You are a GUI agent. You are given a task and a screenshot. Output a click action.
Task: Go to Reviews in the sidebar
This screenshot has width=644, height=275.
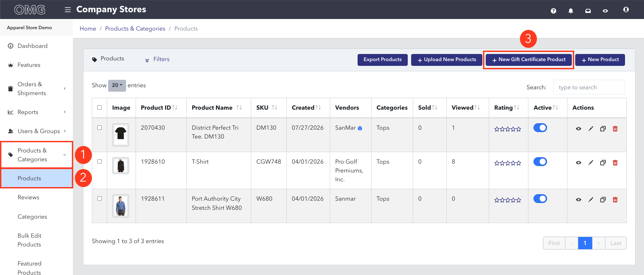coord(28,197)
